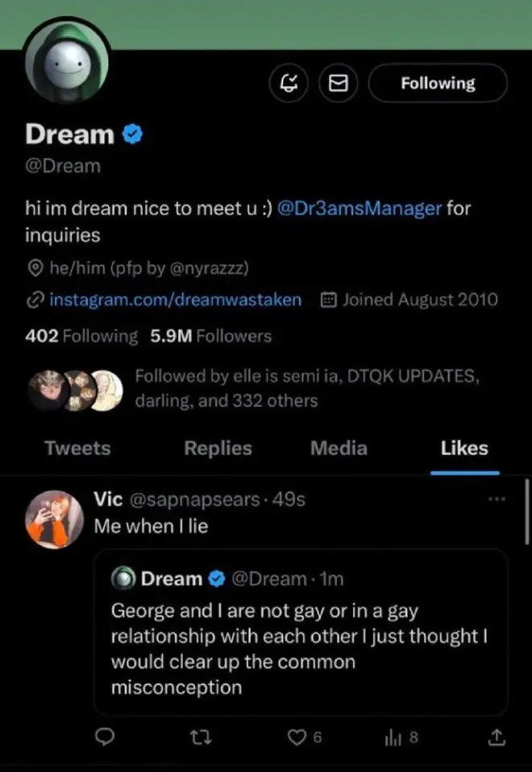Open direct message envelope icon
Image resolution: width=532 pixels, height=772 pixels.
(x=339, y=83)
